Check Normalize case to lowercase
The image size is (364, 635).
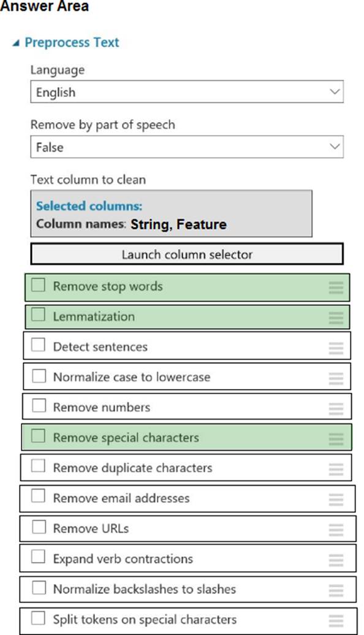click(39, 375)
